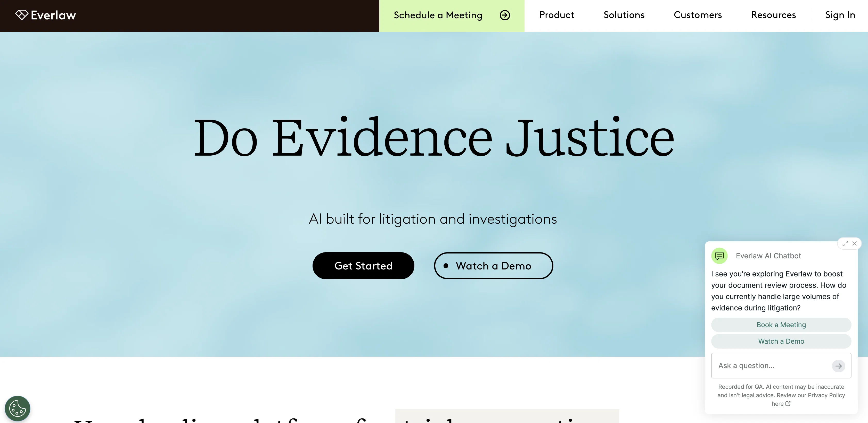This screenshot has height=423, width=868.
Task: Focus the 'Ask a question...' input field
Action: pyautogui.click(x=781, y=366)
